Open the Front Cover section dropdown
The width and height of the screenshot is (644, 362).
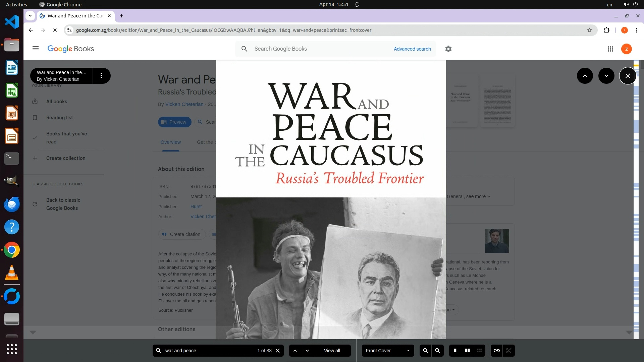pyautogui.click(x=388, y=351)
